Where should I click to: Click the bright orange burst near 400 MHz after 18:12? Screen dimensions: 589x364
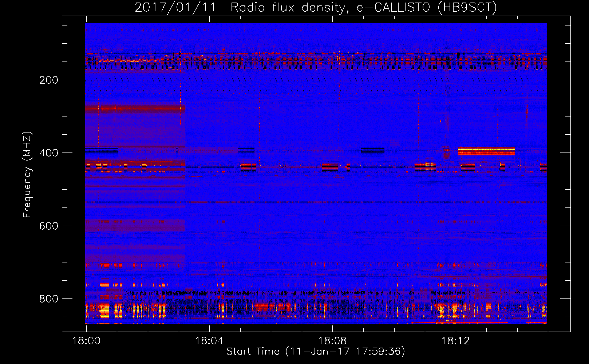click(x=486, y=151)
